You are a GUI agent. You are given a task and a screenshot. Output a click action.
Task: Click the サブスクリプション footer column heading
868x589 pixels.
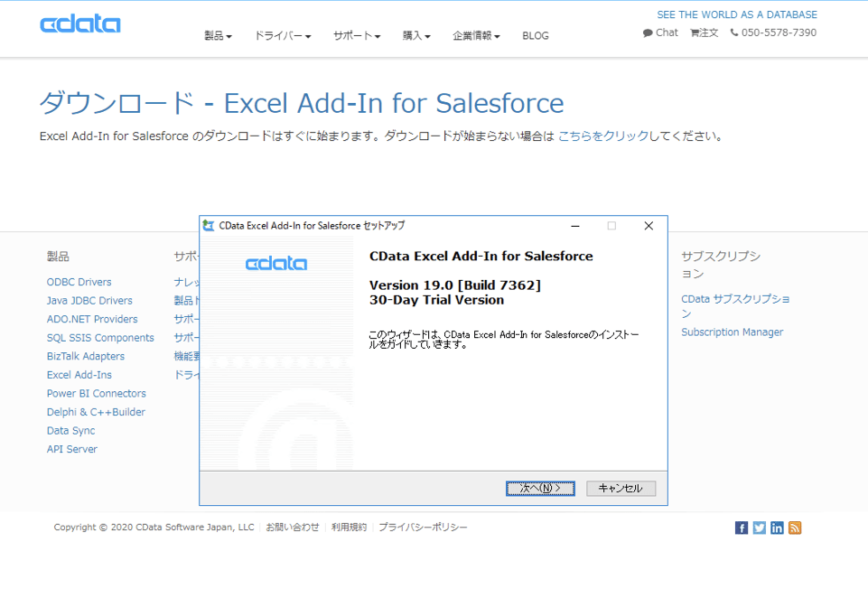coord(721,265)
